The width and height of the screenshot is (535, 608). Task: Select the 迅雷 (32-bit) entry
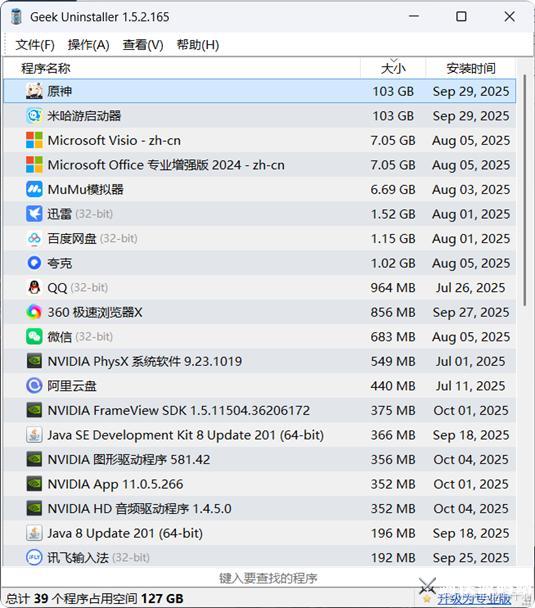[80, 214]
